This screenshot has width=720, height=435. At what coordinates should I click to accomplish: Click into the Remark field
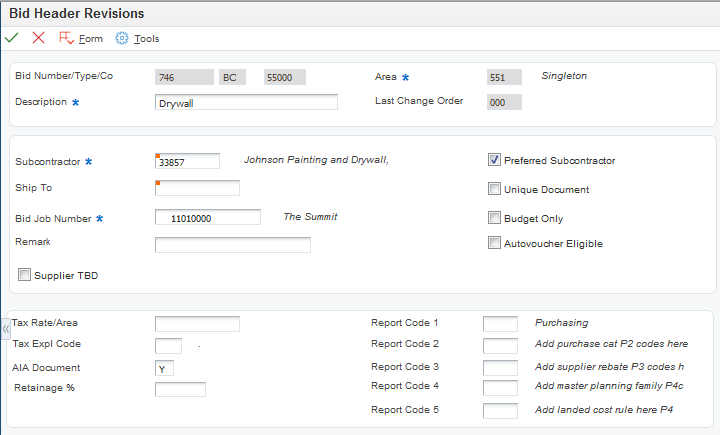click(233, 244)
